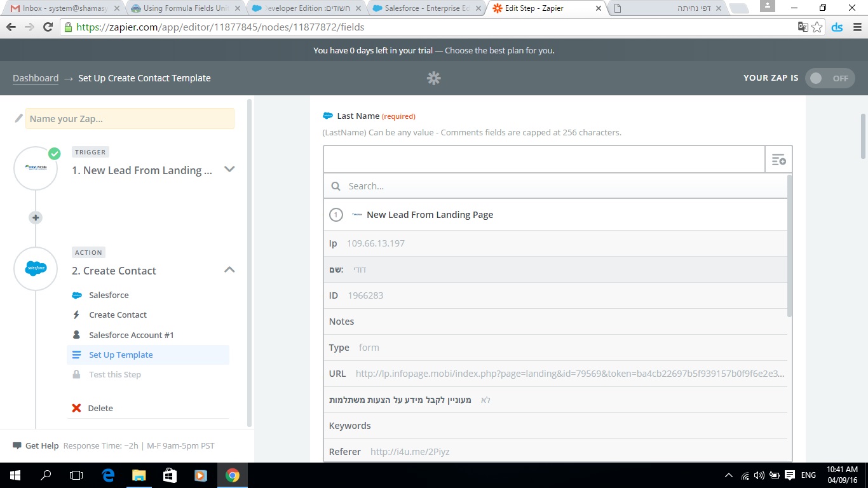Select the URL field option
868x488 pixels.
point(555,374)
